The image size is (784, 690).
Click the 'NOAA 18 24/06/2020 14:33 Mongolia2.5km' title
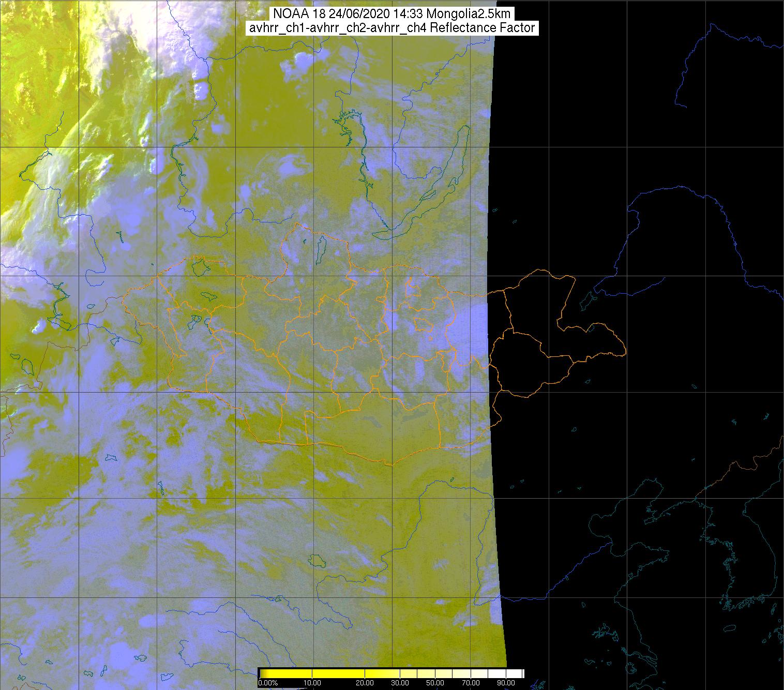[x=392, y=14]
